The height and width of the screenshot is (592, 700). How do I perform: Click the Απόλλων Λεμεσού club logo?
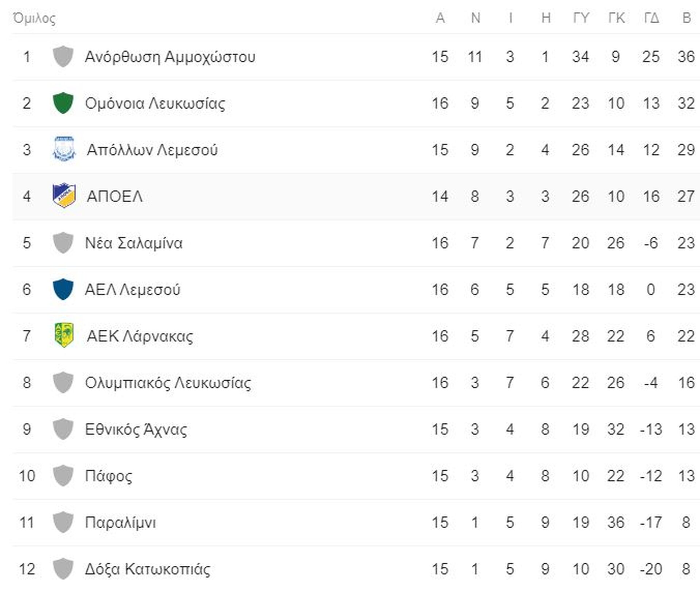pos(64,149)
